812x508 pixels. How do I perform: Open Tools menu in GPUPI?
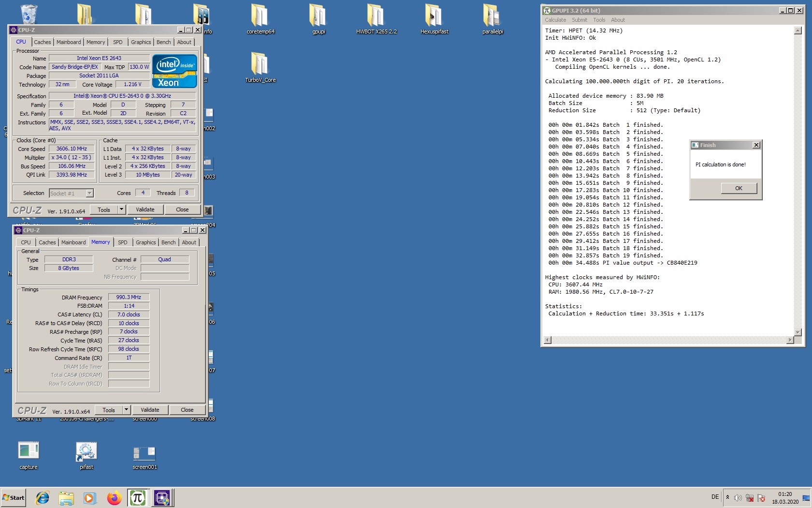click(x=599, y=20)
